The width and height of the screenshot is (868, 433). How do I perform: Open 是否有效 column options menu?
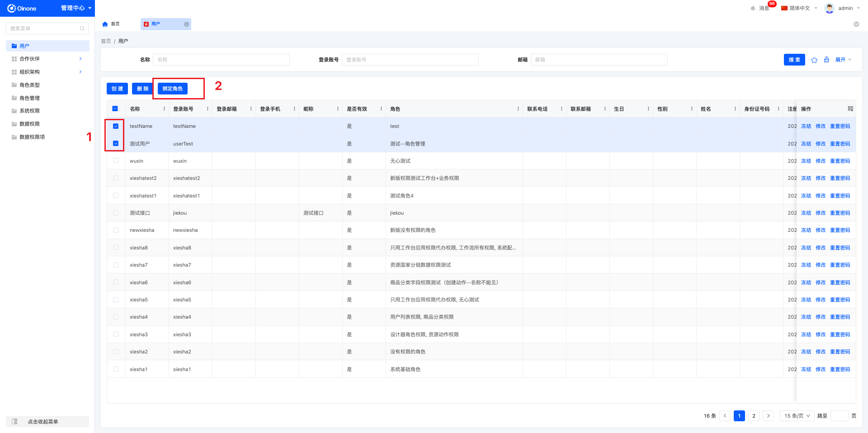tap(381, 109)
